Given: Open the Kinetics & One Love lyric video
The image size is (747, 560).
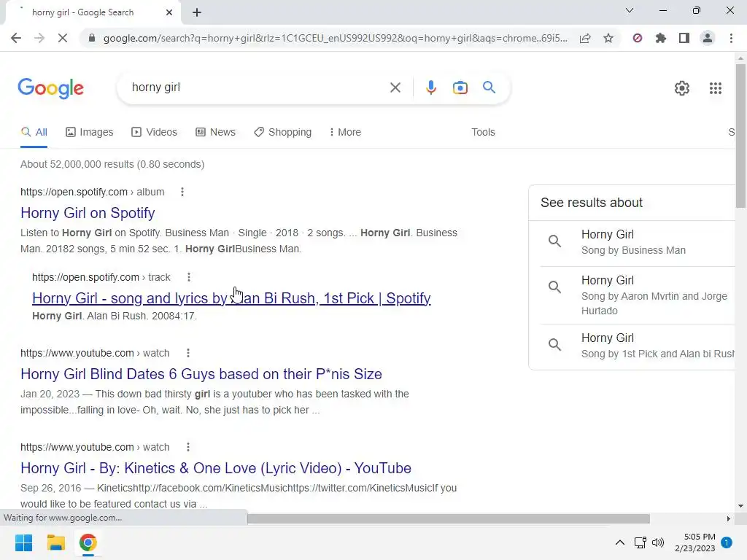Looking at the screenshot, I should (216, 468).
